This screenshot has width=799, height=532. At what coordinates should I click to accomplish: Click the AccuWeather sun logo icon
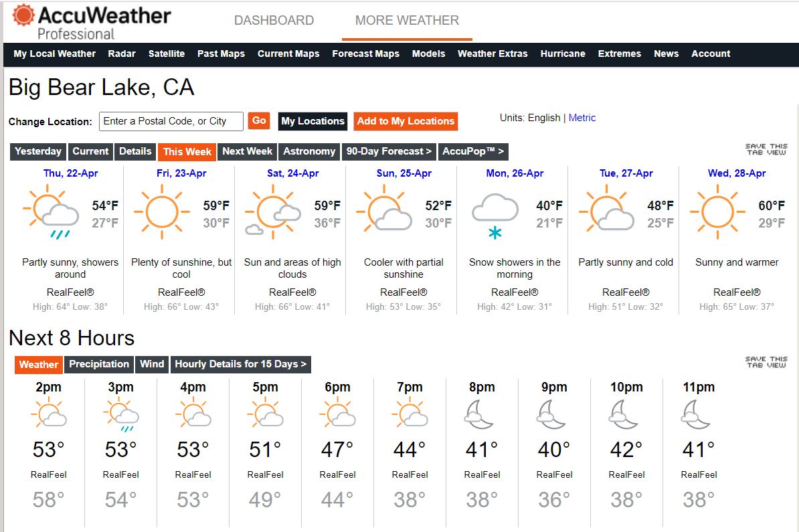[23, 16]
